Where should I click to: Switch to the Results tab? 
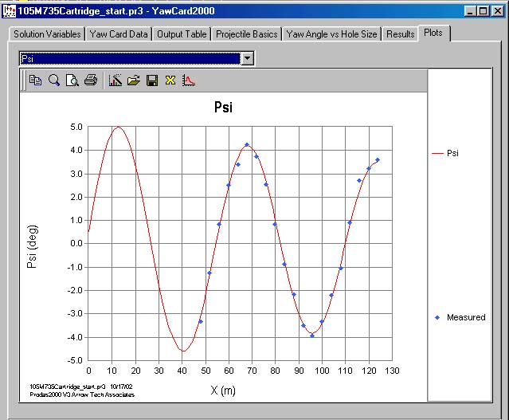point(400,34)
